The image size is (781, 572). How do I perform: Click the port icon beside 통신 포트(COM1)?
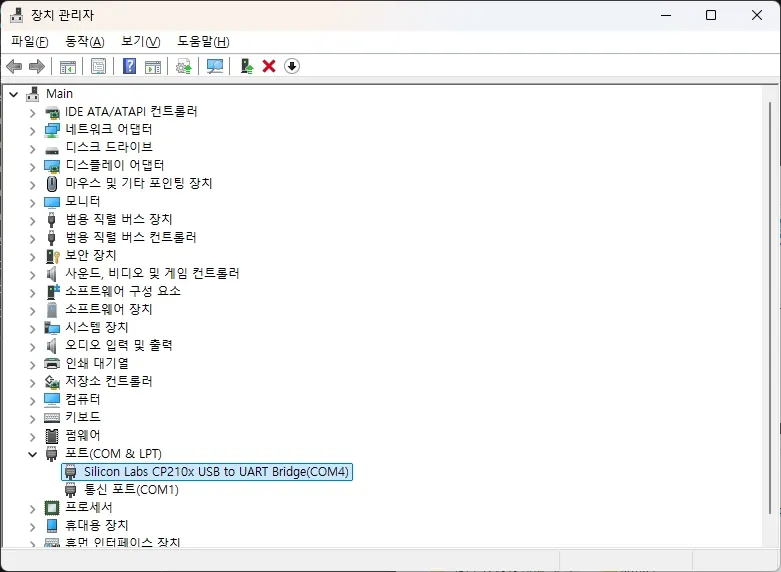pyautogui.click(x=71, y=490)
